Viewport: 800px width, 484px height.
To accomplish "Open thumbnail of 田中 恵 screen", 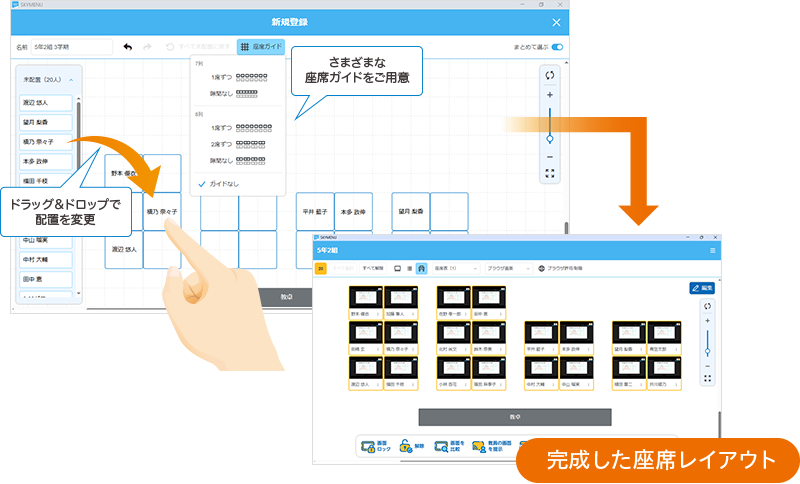I will point(489,297).
